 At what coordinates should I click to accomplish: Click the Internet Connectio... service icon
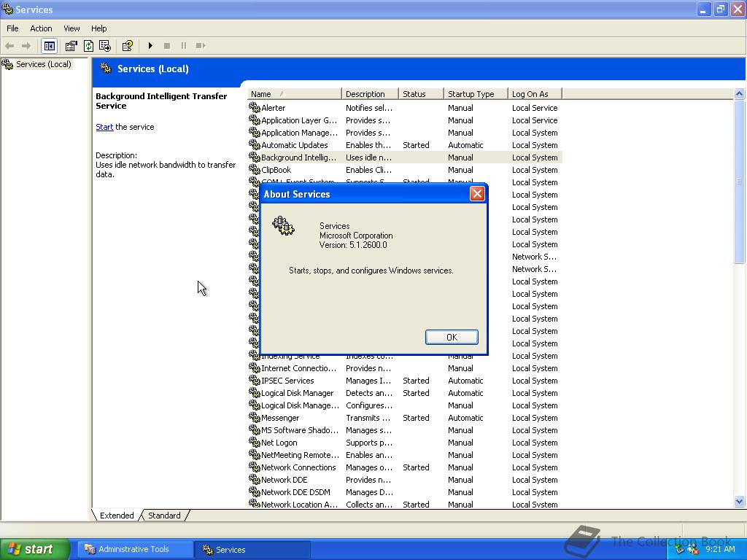[255, 368]
